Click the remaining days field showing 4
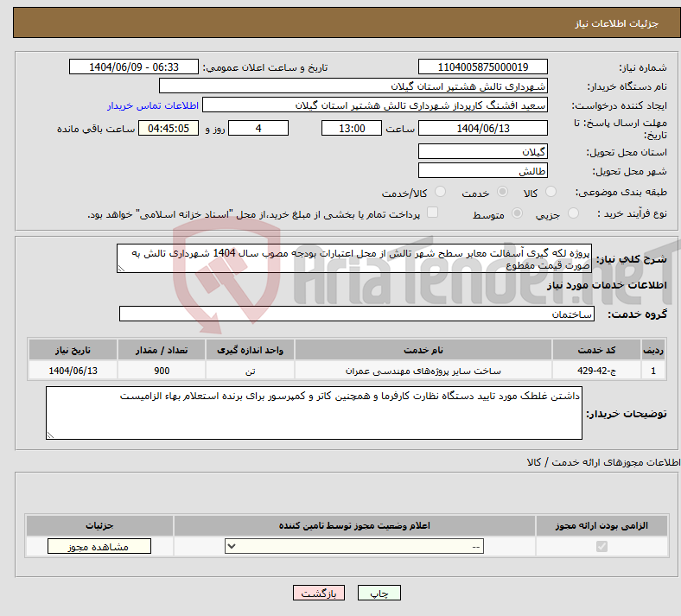This screenshot has height=616, width=681. 258,128
